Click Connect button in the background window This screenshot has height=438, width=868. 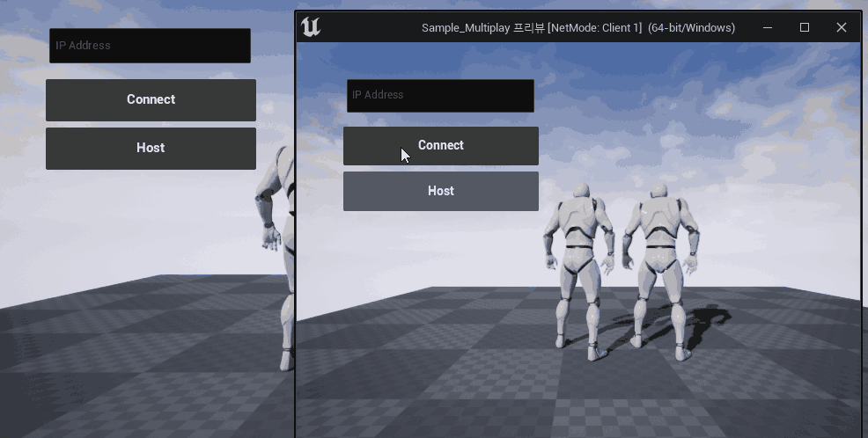point(151,100)
